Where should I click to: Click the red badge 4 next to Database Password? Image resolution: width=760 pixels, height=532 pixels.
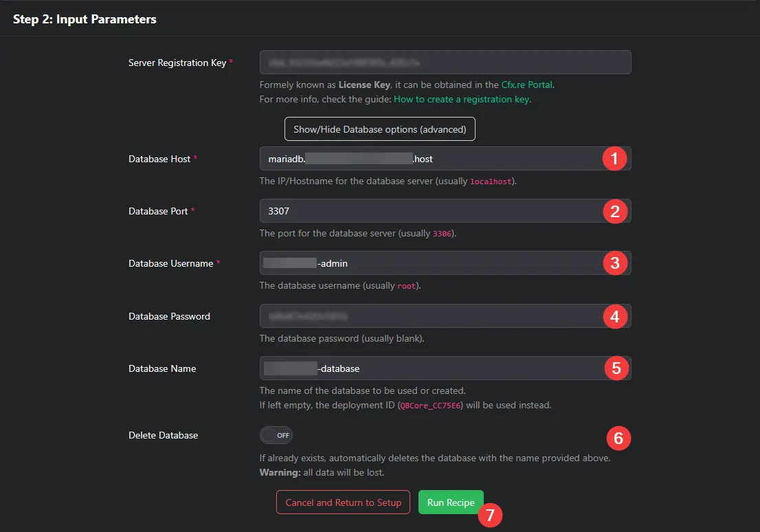pyautogui.click(x=616, y=315)
